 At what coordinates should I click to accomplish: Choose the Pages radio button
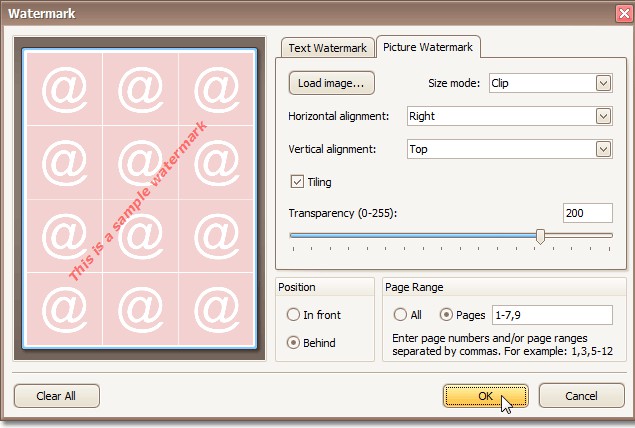[446, 315]
